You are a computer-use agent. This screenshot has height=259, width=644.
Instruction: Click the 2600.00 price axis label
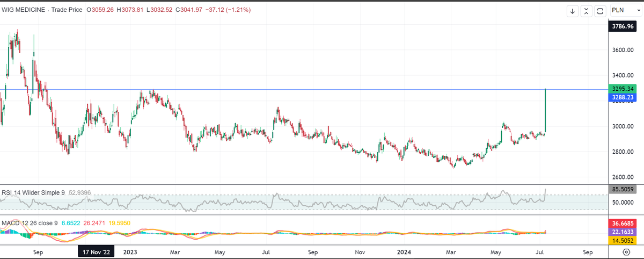click(623, 177)
